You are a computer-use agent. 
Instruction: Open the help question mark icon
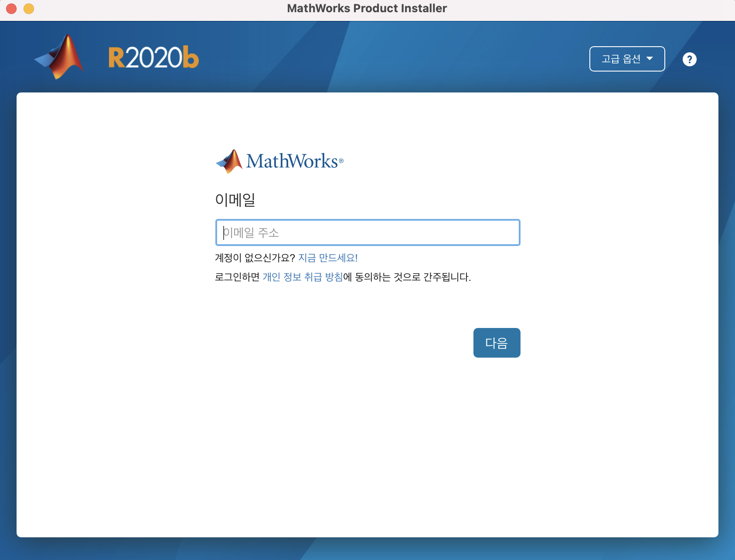pos(689,59)
